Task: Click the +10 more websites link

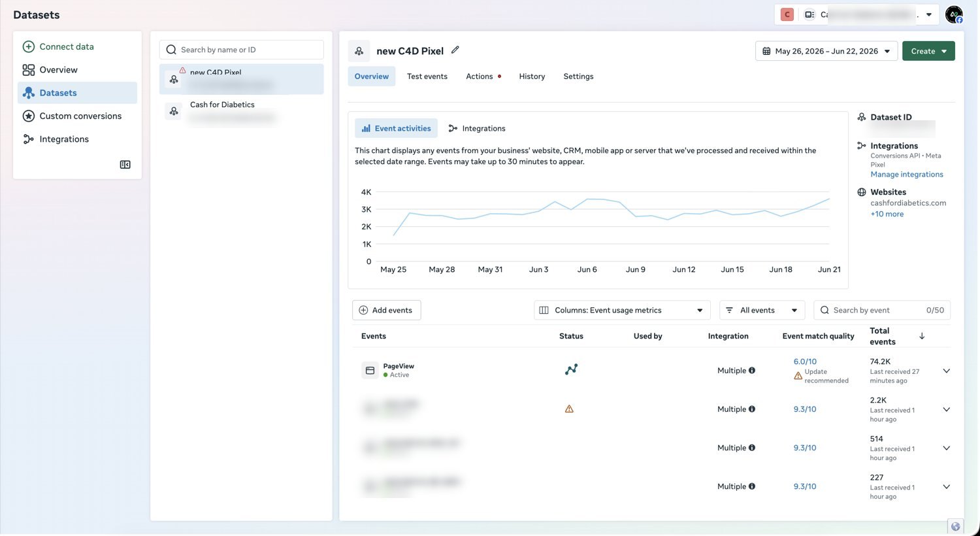Action: [x=887, y=214]
